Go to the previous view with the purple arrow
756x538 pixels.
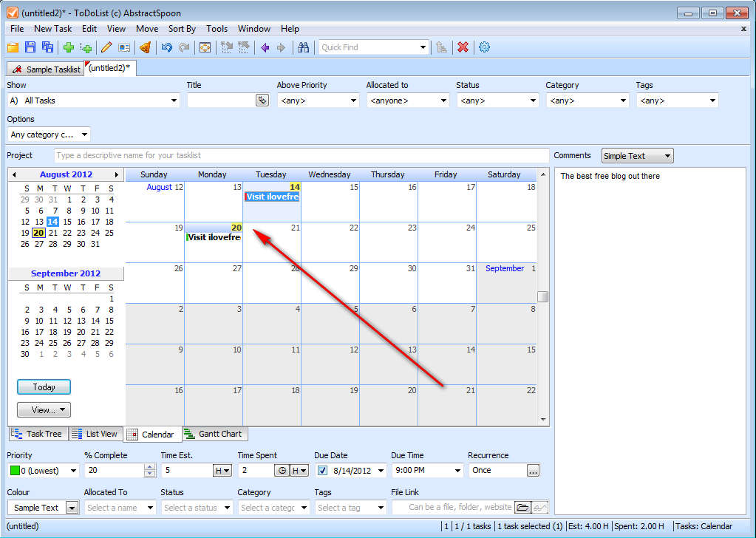coord(265,47)
